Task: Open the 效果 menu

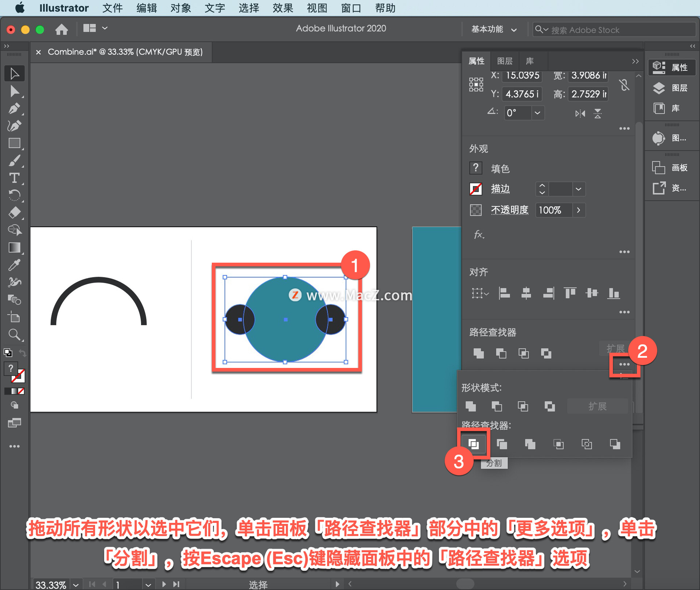Action: [x=283, y=8]
